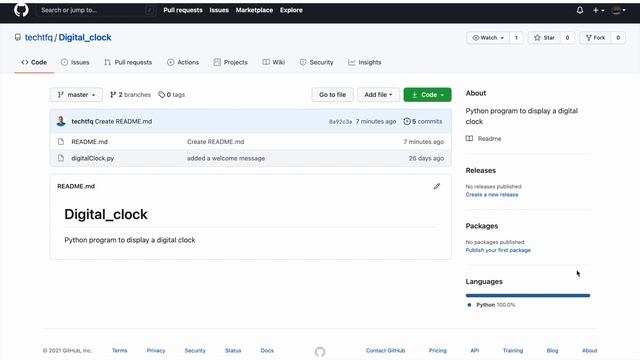Open Issues in top navigation
This screenshot has width=640, height=360.
[x=219, y=10]
